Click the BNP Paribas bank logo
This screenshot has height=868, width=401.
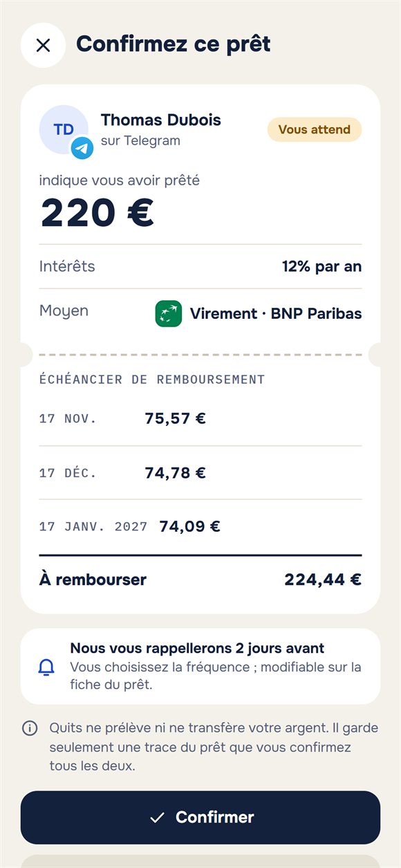169,313
